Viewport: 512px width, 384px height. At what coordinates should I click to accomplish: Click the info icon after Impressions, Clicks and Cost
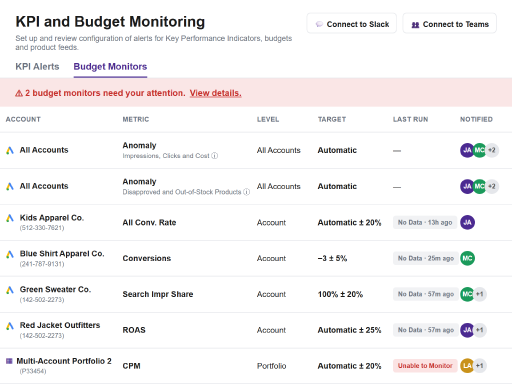click(215, 156)
